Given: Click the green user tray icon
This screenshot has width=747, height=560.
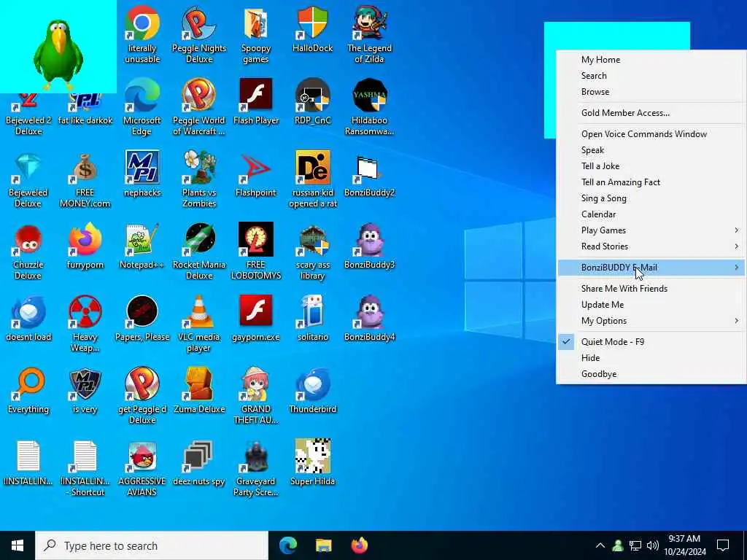Looking at the screenshot, I should 618,545.
